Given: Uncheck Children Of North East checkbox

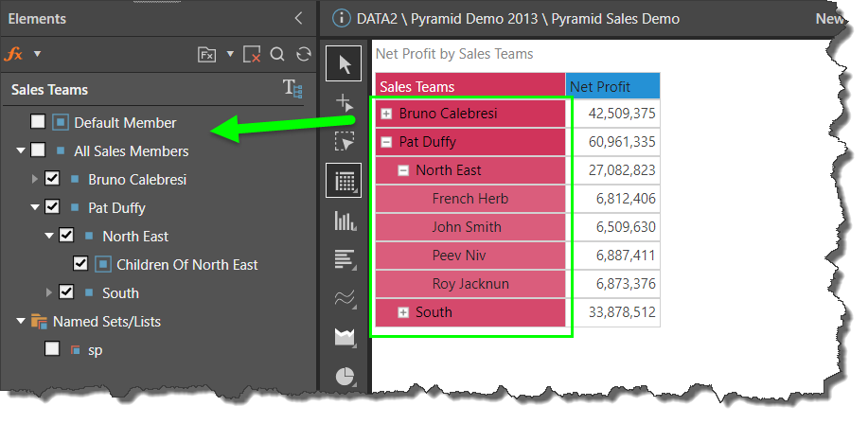Looking at the screenshot, I should tap(80, 264).
